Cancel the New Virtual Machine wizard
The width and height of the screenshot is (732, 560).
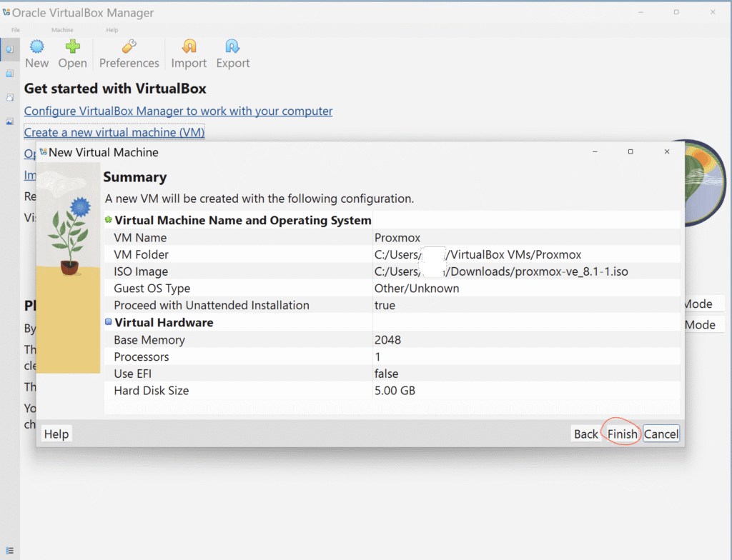661,434
